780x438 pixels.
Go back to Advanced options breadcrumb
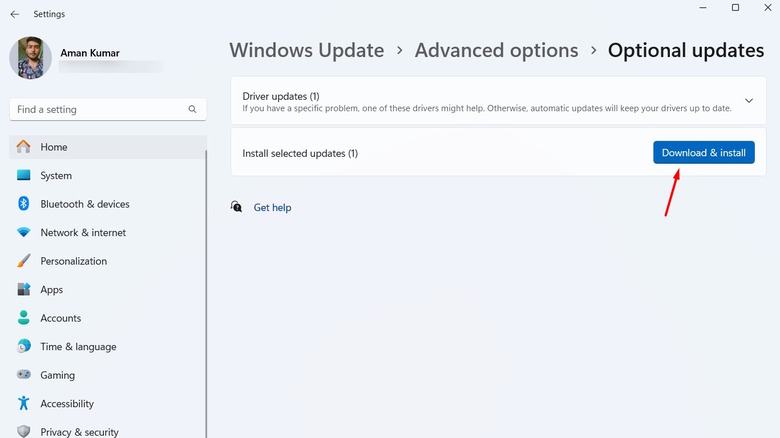coord(496,50)
